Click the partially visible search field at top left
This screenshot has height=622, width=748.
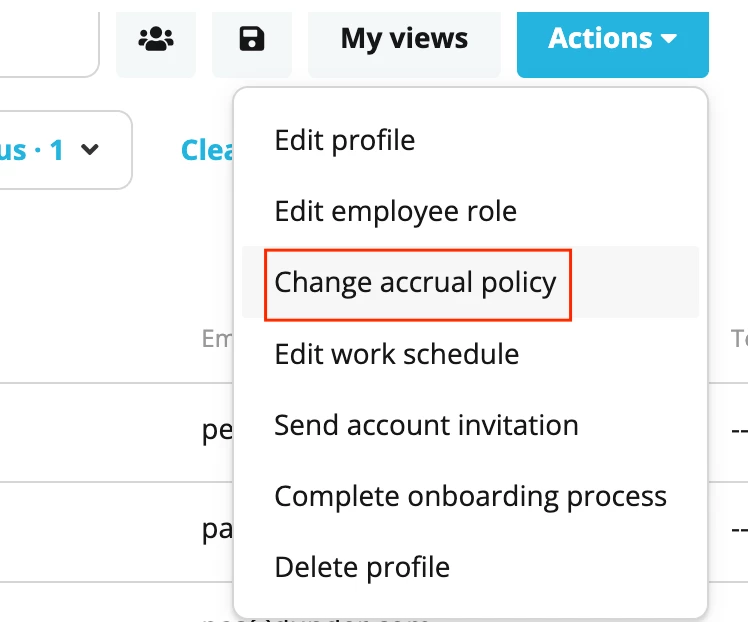click(48, 44)
